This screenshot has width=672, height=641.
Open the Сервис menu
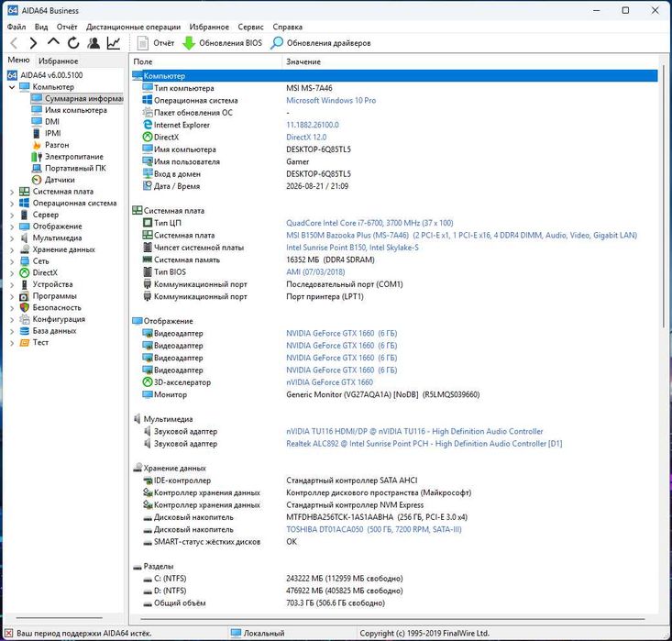coord(250,27)
